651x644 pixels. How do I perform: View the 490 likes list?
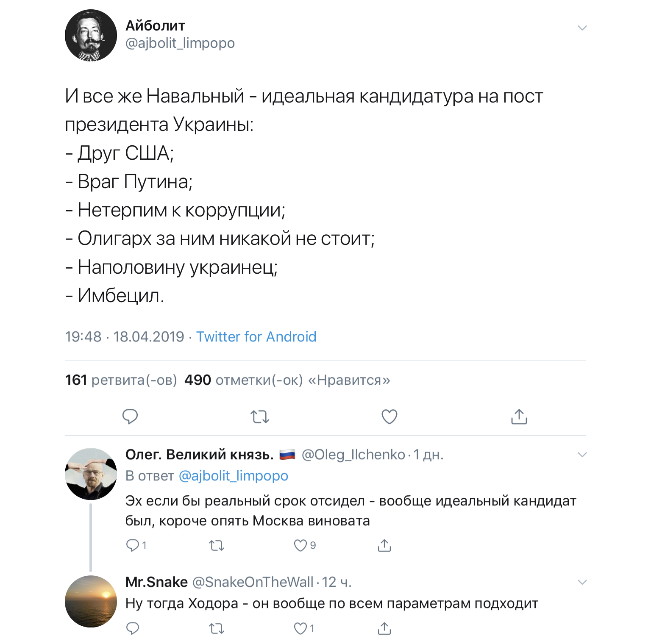click(x=287, y=380)
